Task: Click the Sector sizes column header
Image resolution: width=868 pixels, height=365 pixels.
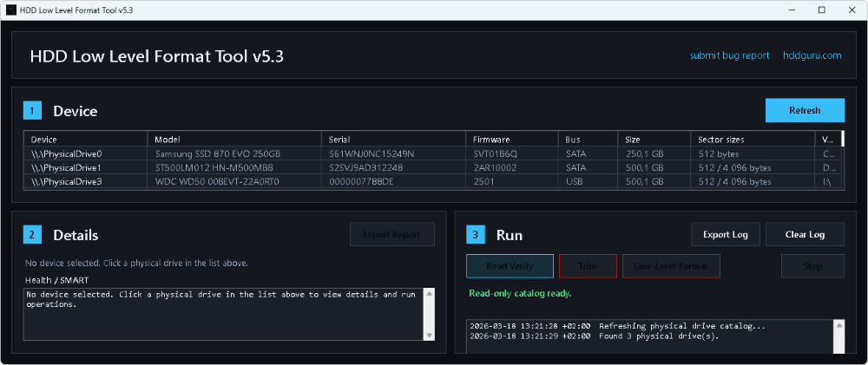Action: (x=753, y=140)
